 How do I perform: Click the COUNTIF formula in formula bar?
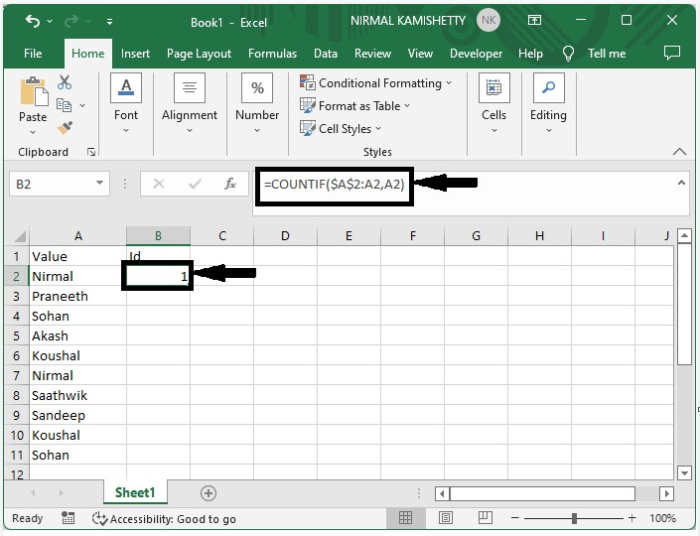pos(334,184)
